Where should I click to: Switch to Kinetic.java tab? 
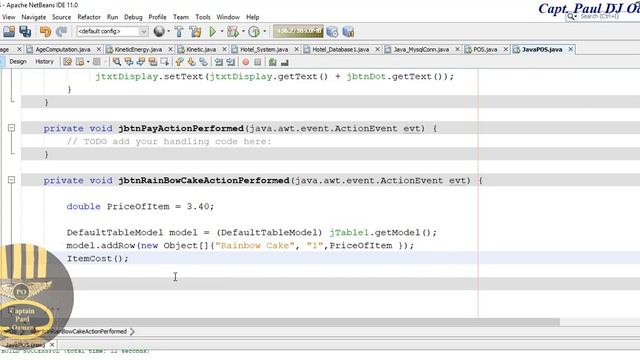pyautogui.click(x=201, y=49)
